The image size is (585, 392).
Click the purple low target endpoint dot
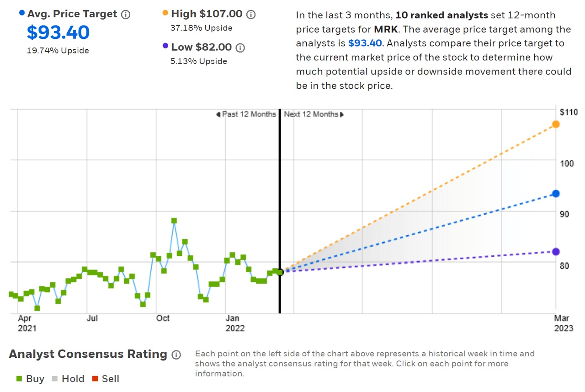click(x=556, y=252)
